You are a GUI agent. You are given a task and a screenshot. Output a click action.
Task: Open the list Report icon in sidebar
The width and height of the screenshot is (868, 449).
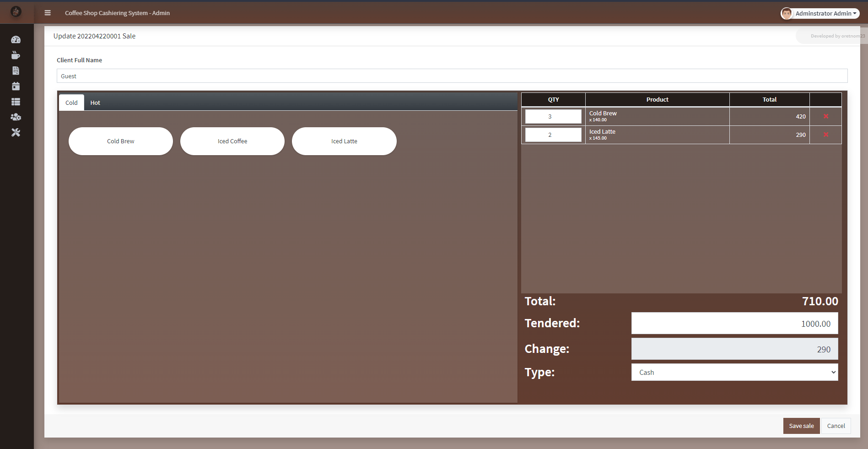(x=16, y=101)
